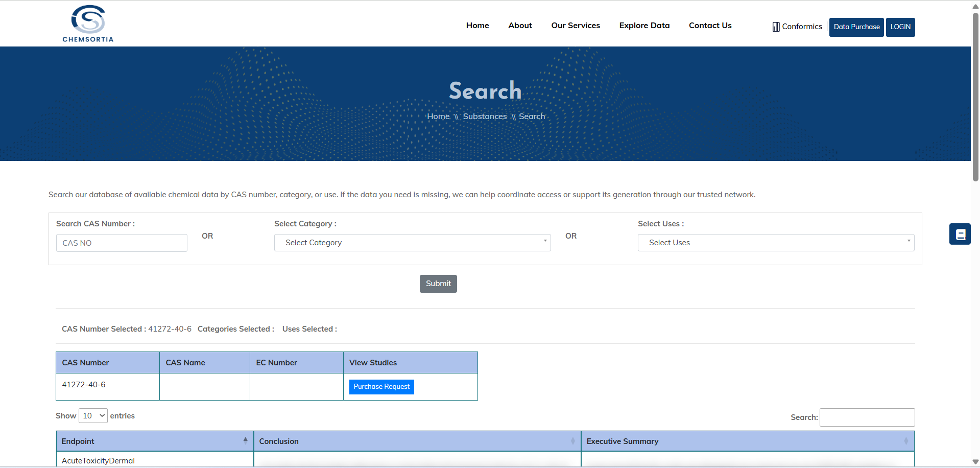Click the LOGIN button
This screenshot has height=468, width=980.
click(x=900, y=27)
